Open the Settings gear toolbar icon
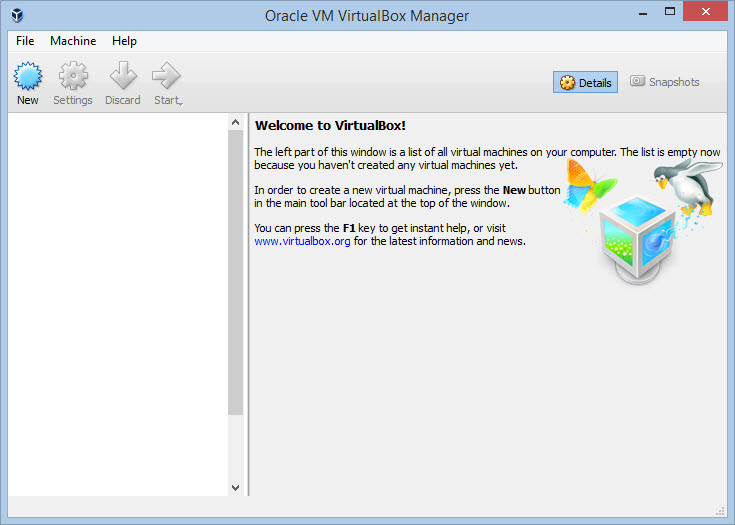This screenshot has width=735, height=525. pos(73,75)
